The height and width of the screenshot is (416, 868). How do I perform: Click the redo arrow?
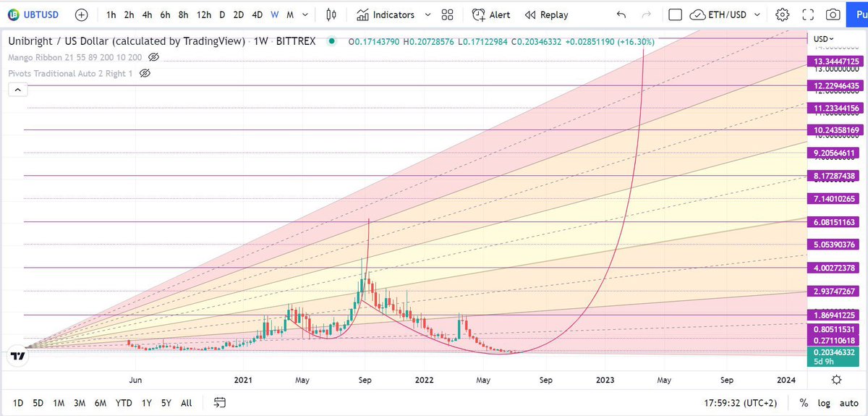point(647,14)
